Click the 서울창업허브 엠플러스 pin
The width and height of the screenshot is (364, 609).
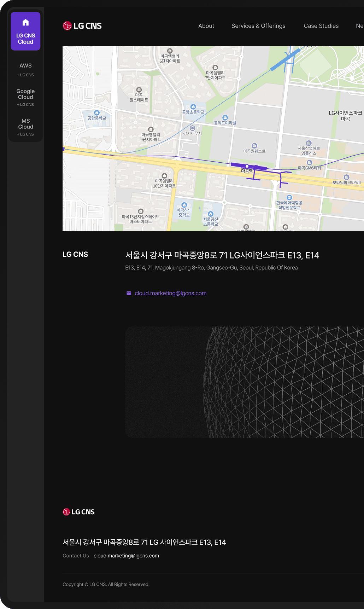[309, 143]
